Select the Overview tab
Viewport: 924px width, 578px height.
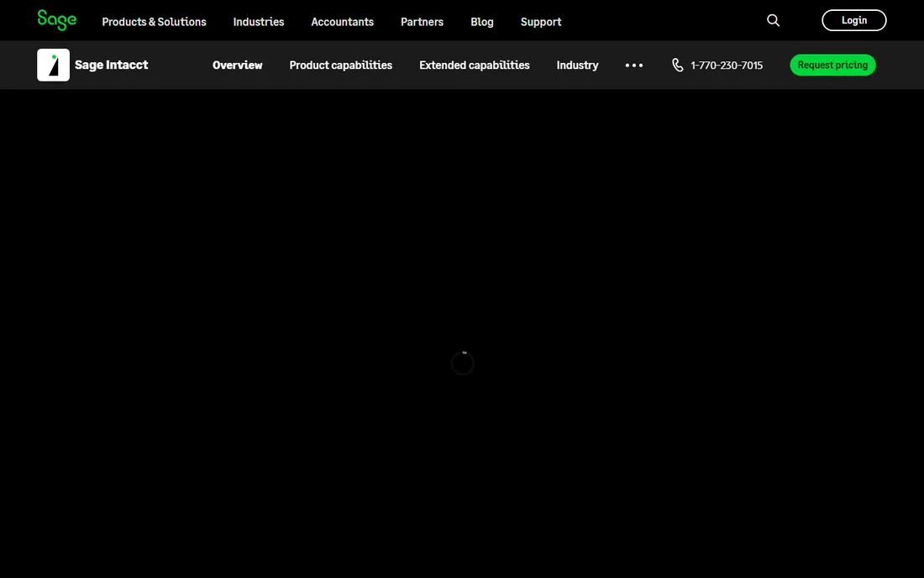click(238, 65)
